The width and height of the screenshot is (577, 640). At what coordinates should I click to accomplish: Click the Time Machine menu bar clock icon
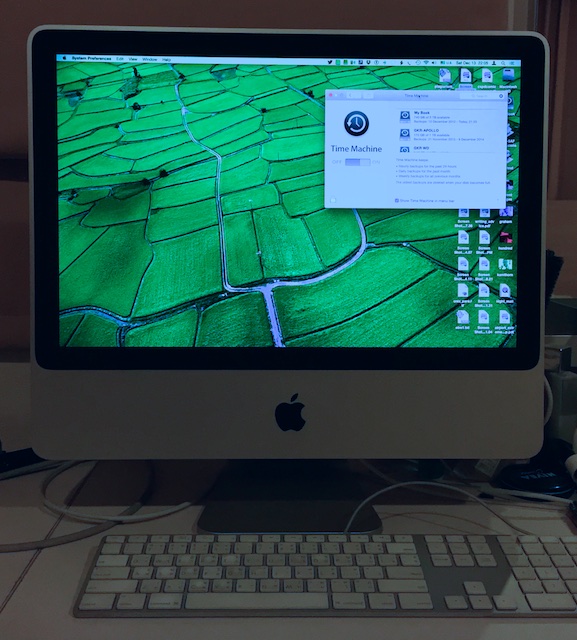pyautogui.click(x=418, y=63)
